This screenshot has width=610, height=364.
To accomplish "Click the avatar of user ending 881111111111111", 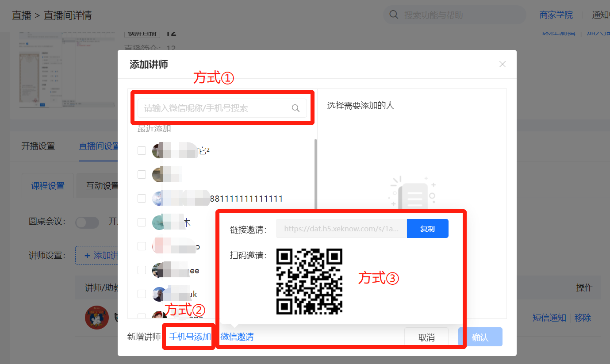I will pos(159,199).
